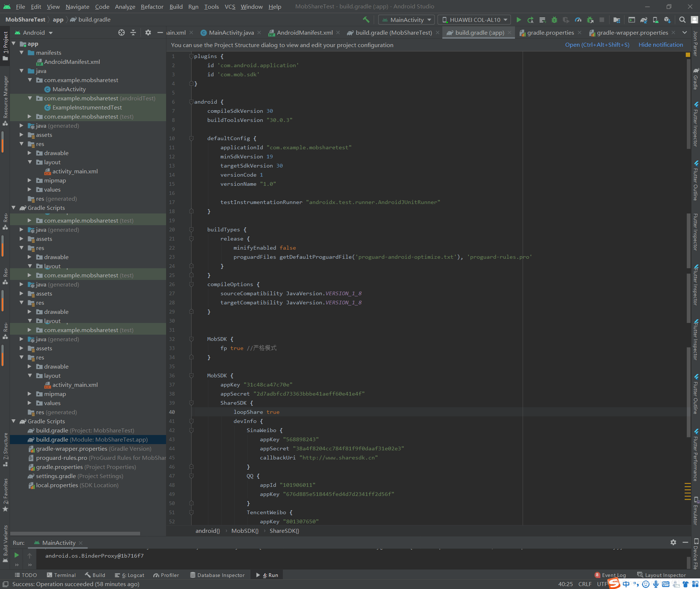Click Attach Debugger to Android Process icon
The image size is (700, 589).
(590, 20)
